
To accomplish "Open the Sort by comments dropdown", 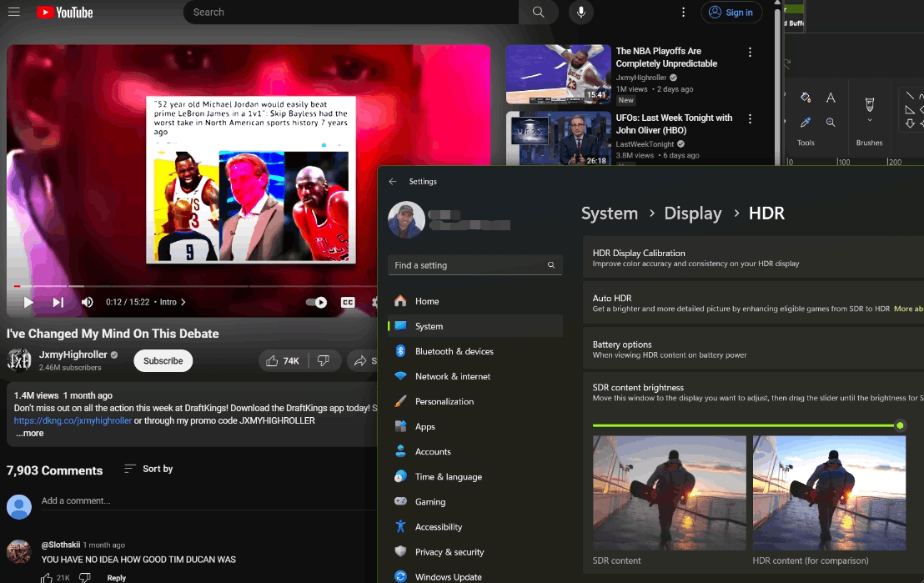I will [x=148, y=469].
